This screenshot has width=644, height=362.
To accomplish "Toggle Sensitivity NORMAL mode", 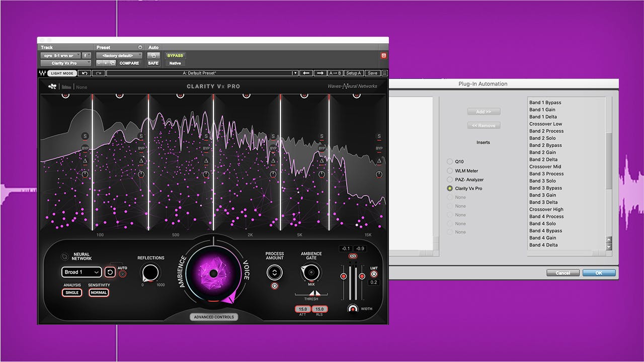I will click(x=99, y=293).
